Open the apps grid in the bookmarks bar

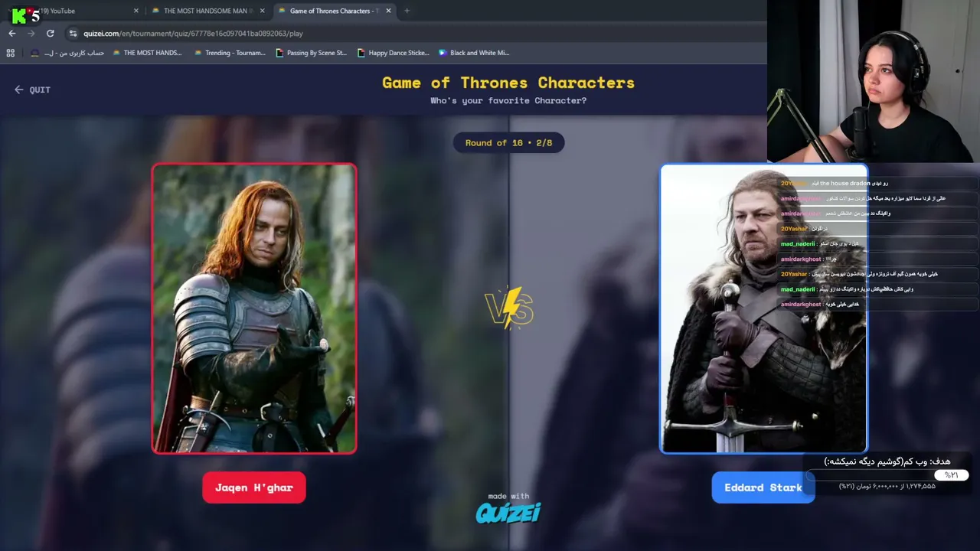(x=11, y=53)
